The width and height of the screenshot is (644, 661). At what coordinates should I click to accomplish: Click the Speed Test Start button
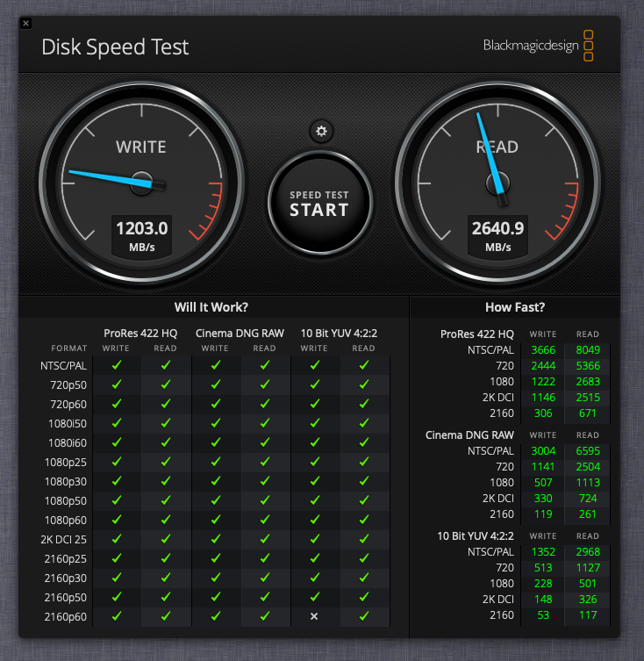(320, 203)
